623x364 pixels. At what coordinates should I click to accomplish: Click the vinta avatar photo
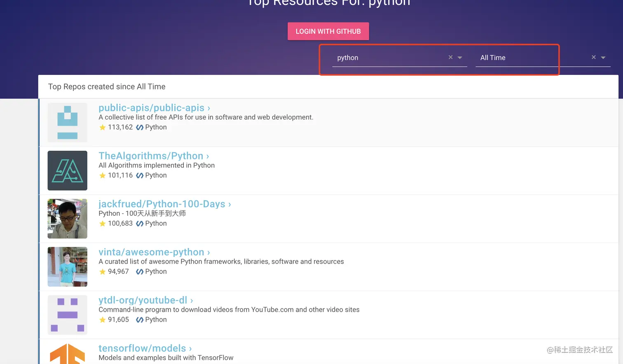[x=68, y=267]
